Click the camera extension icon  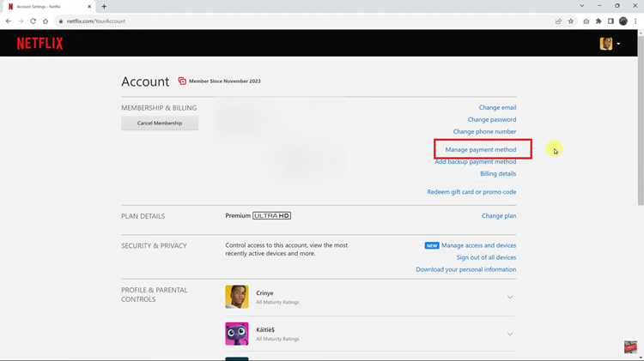pyautogui.click(x=586, y=21)
